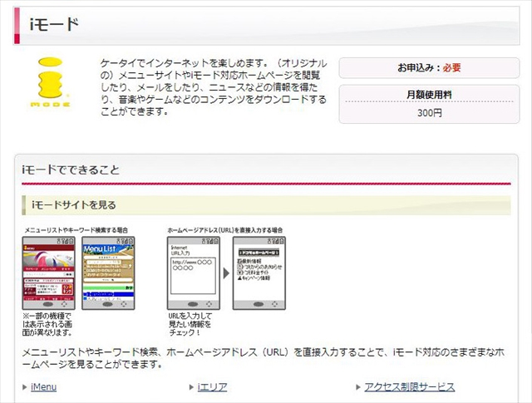Click the homepage result phone screen thumbnail
This screenshot has width=532, height=403.
[259, 273]
